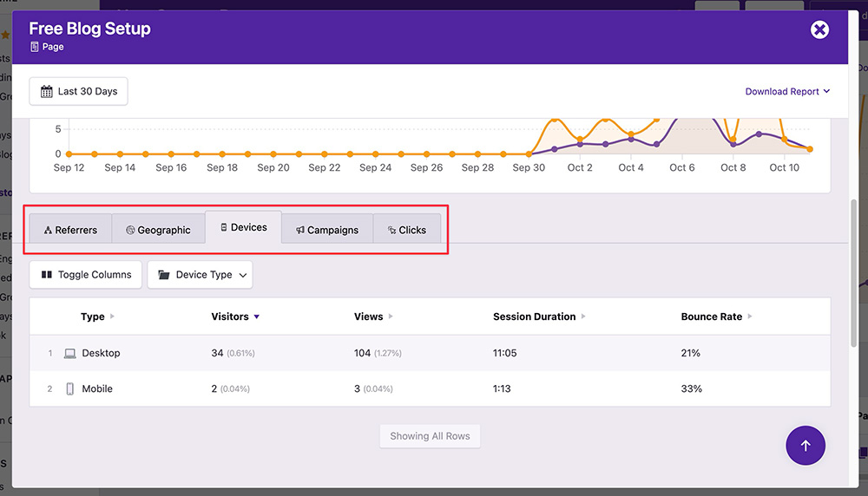The image size is (868, 496).
Task: Switch to the Referrers tab
Action: 70,230
